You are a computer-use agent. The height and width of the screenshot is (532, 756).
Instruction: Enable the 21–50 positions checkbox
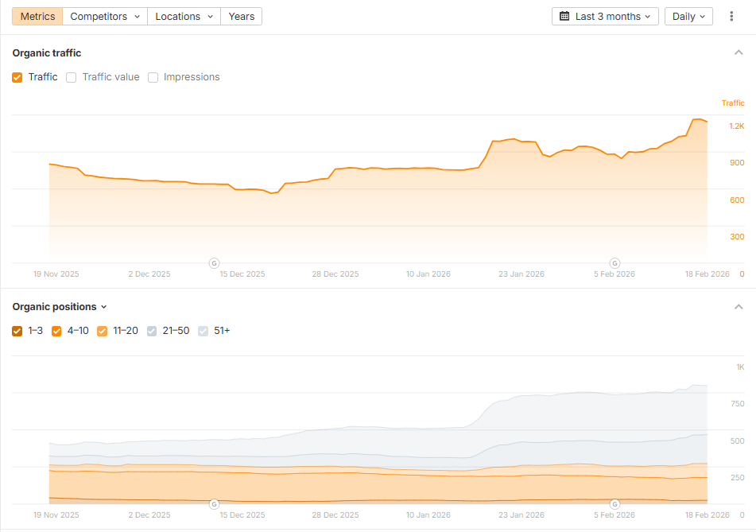153,331
